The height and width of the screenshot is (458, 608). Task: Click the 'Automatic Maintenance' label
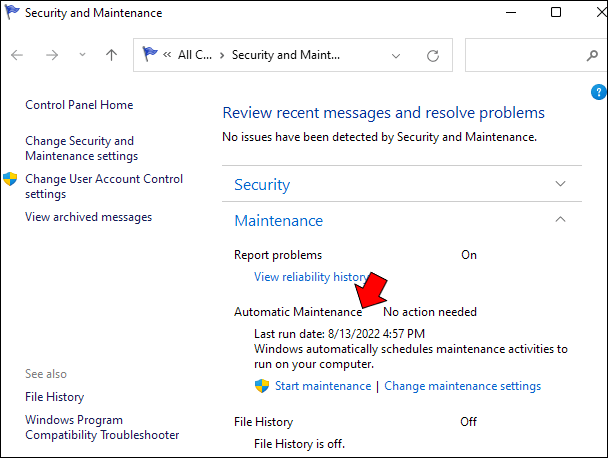coord(298,312)
